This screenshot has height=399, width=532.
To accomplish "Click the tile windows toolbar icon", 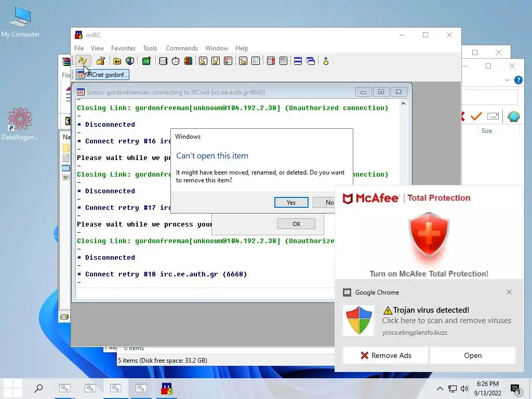I will coord(298,61).
